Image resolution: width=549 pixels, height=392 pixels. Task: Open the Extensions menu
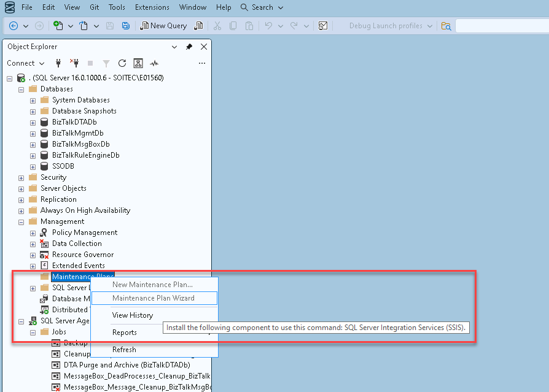pos(152,7)
